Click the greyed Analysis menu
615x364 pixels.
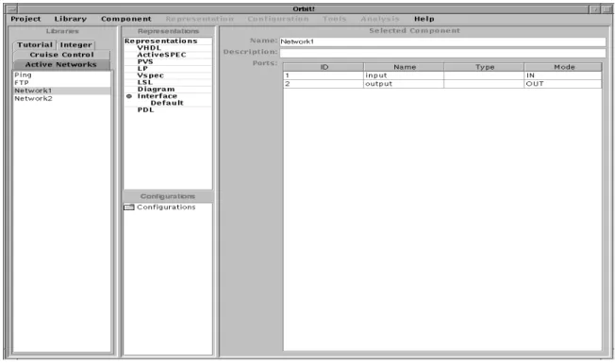pos(380,19)
